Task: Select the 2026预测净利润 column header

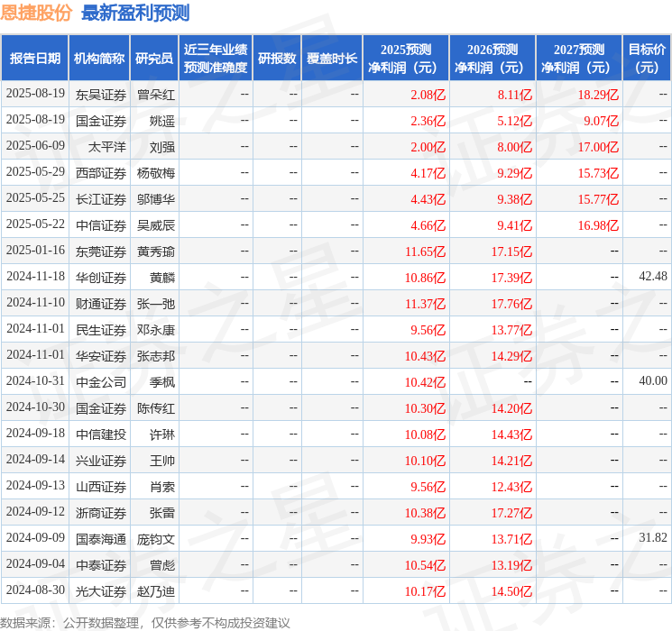Action: coord(492,59)
